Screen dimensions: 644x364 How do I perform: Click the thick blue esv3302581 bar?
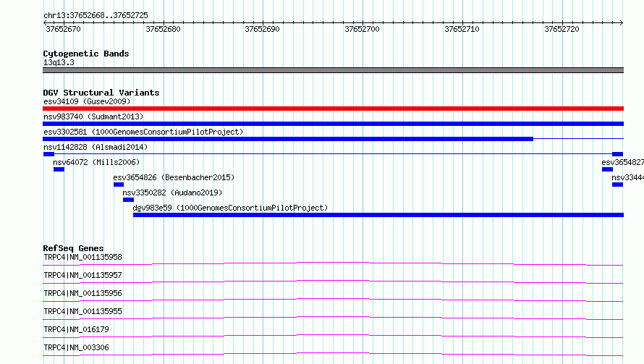[288, 139]
